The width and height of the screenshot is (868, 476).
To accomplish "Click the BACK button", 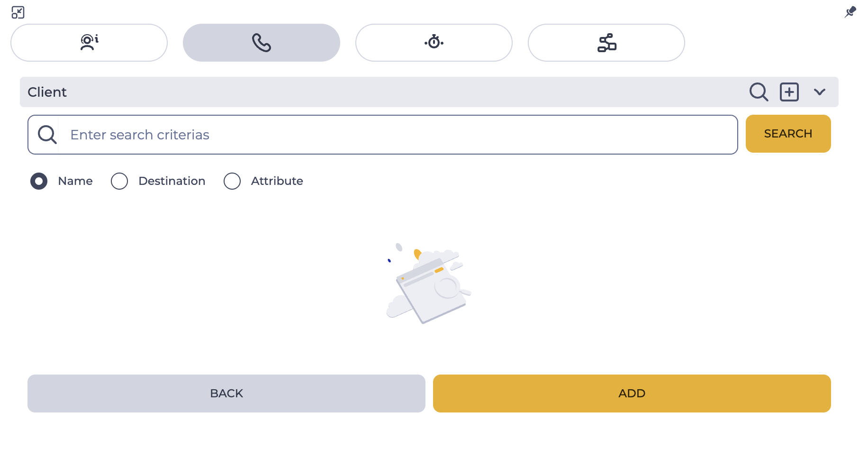I will click(226, 394).
